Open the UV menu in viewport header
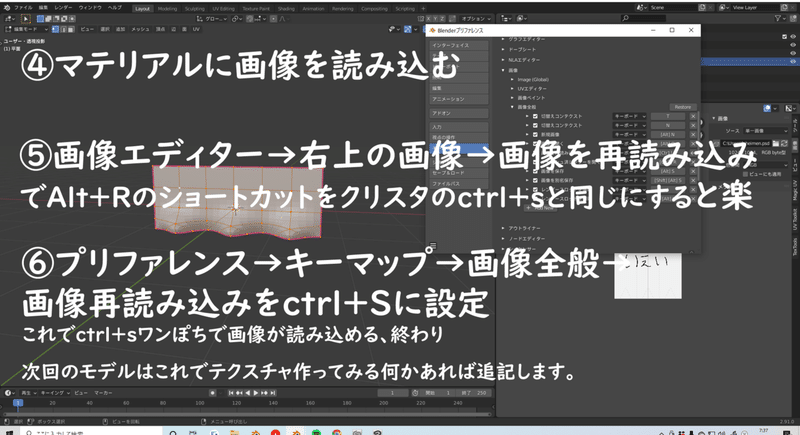The width and height of the screenshot is (800, 435). click(x=196, y=30)
